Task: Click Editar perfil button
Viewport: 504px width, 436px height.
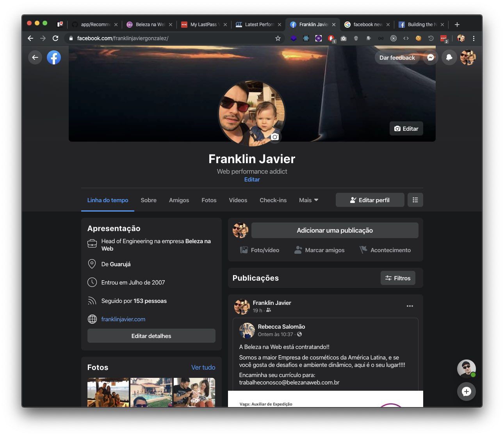Action: (x=370, y=200)
